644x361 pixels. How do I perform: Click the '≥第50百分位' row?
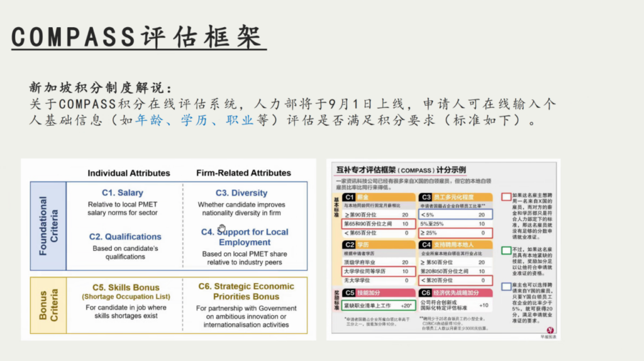click(455, 262)
